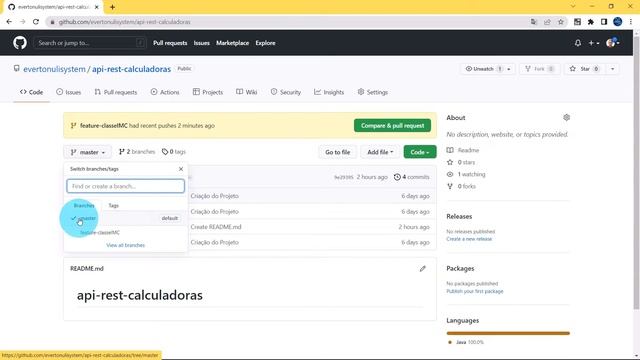Click the address bar URL
This screenshot has height=360, width=640.
(124, 22)
